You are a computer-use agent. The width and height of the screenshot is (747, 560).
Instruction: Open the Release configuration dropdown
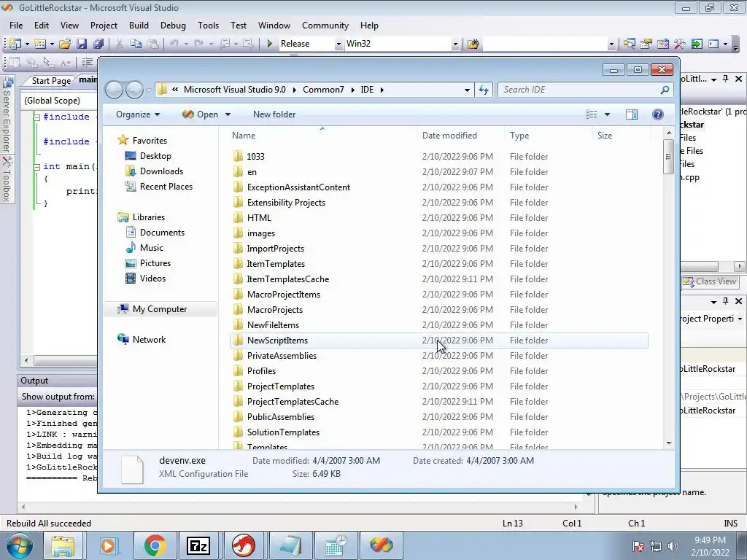coord(338,44)
